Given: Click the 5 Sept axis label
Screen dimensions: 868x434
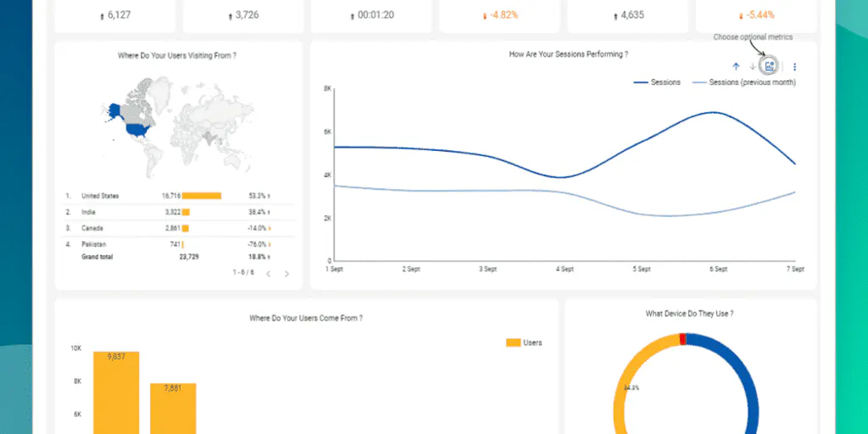Looking at the screenshot, I should pos(642,269).
